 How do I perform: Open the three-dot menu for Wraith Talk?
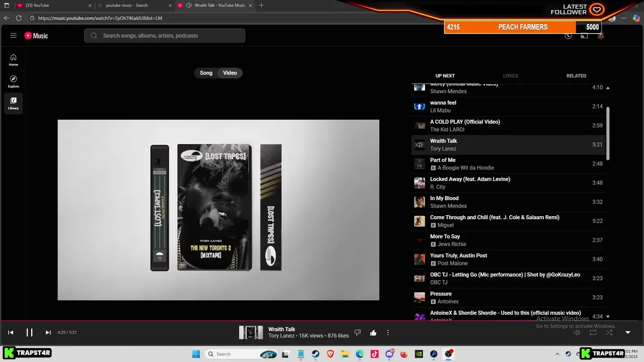coord(388,332)
